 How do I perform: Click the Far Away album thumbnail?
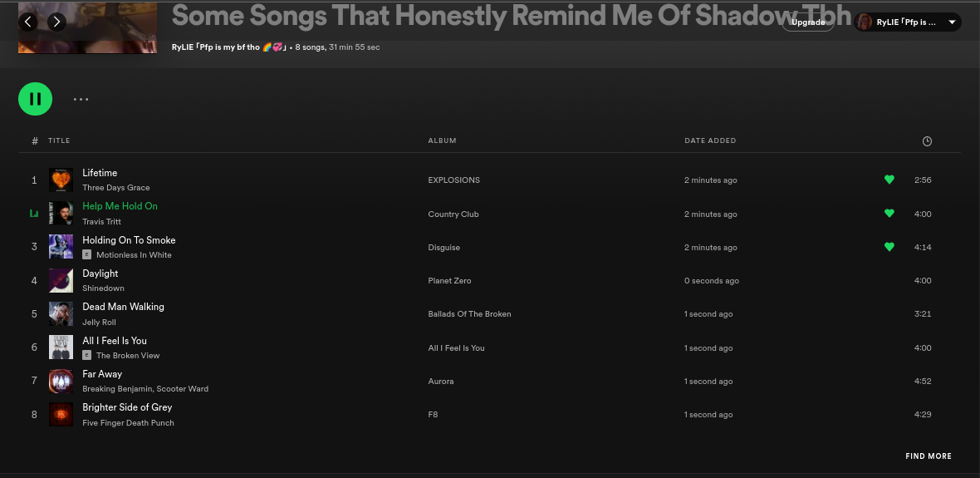pos(61,381)
